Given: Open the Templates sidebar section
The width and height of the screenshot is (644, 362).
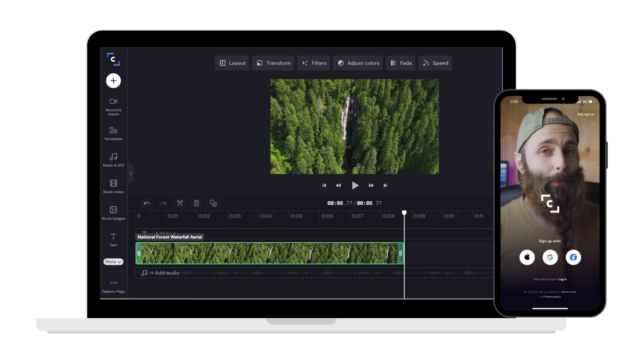Looking at the screenshot, I should click(x=113, y=133).
